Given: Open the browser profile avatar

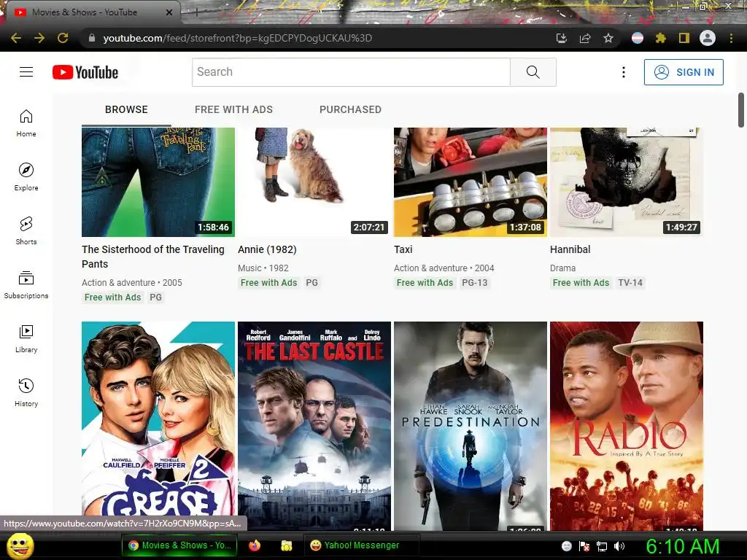Looking at the screenshot, I should (708, 38).
